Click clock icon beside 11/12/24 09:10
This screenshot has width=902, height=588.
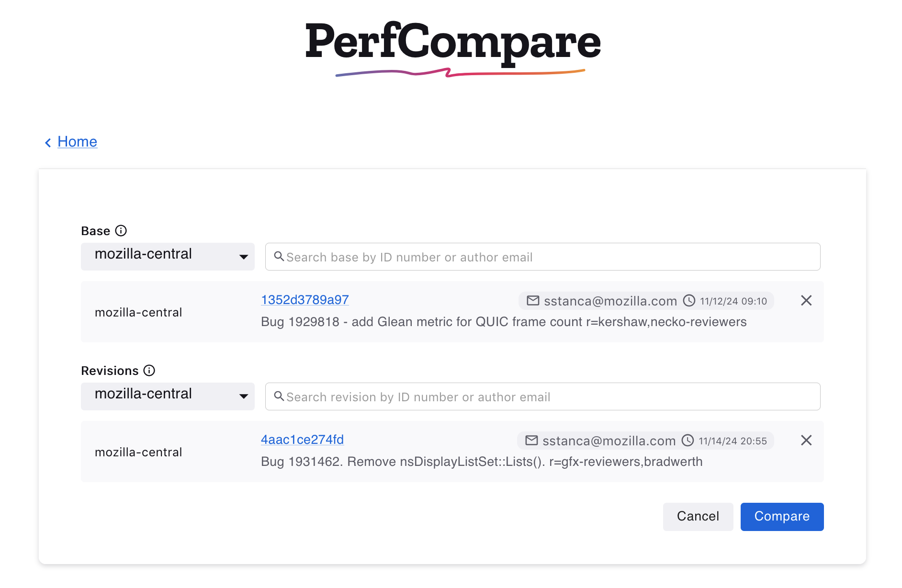(x=689, y=301)
